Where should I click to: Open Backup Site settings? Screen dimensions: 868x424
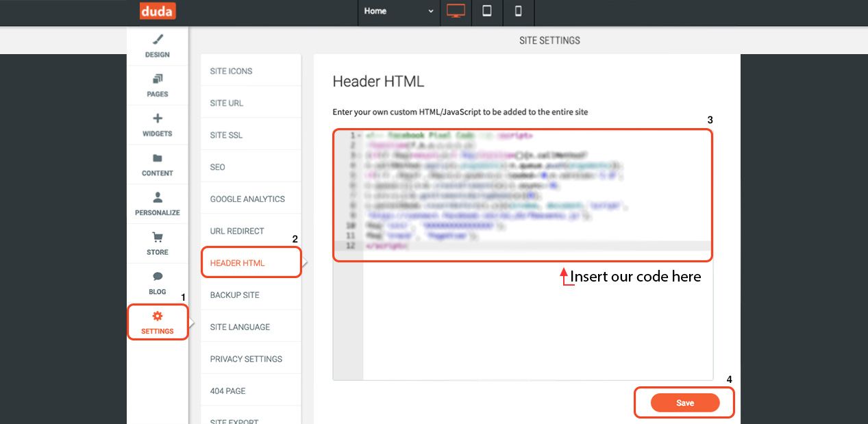pos(251,295)
